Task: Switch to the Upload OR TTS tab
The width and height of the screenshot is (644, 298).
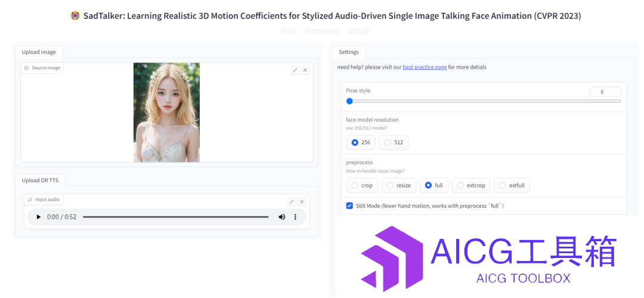Action: click(x=40, y=180)
